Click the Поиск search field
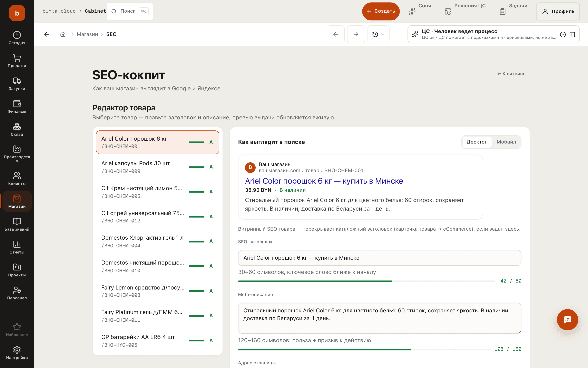Screen dimensions: 588x368 (129, 11)
